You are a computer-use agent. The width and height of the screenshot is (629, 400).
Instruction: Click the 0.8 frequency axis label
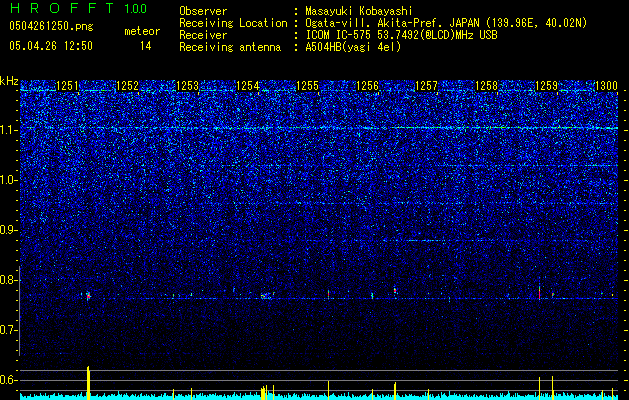tap(8, 280)
